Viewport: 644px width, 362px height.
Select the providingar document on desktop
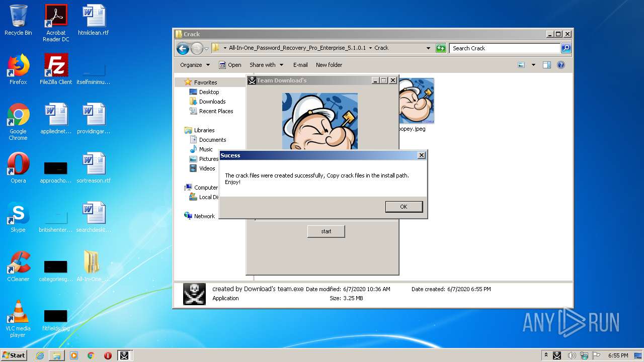pyautogui.click(x=94, y=119)
